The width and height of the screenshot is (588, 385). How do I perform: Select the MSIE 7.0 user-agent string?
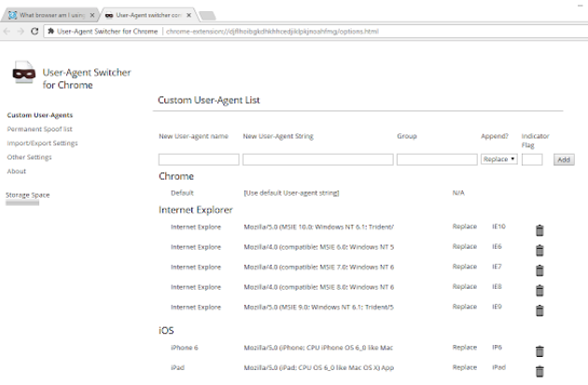318,267
